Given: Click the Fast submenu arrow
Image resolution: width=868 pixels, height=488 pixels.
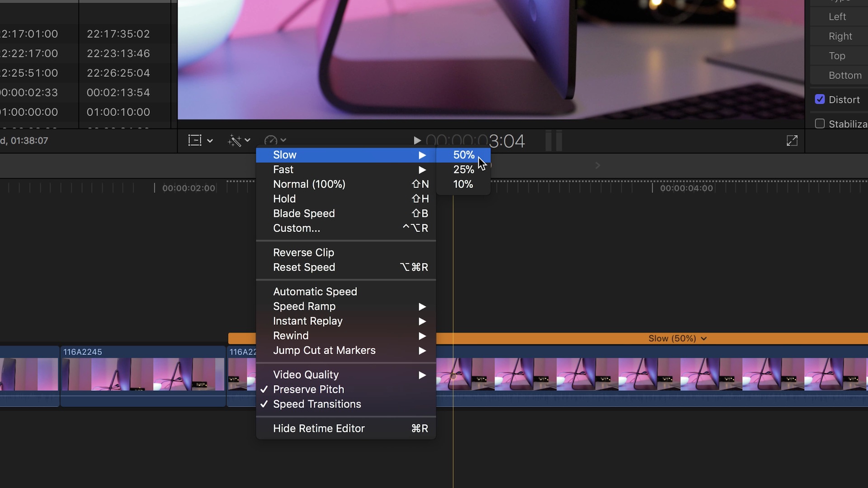Looking at the screenshot, I should (422, 169).
